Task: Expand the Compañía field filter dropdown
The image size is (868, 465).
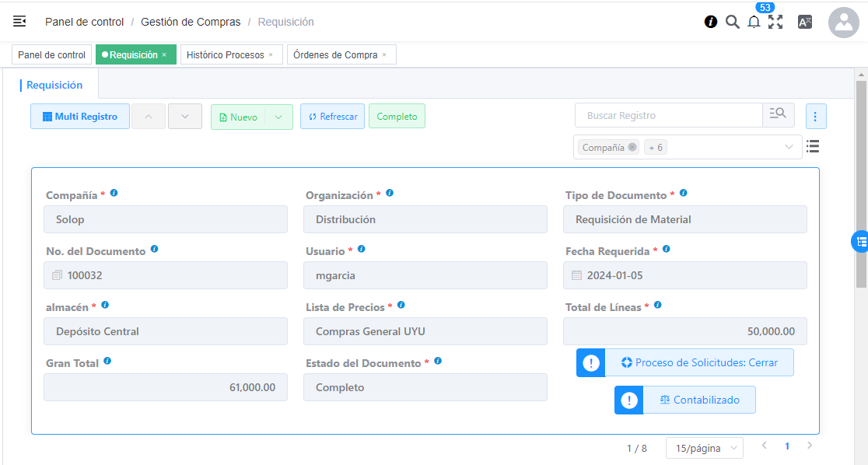Action: pos(789,147)
